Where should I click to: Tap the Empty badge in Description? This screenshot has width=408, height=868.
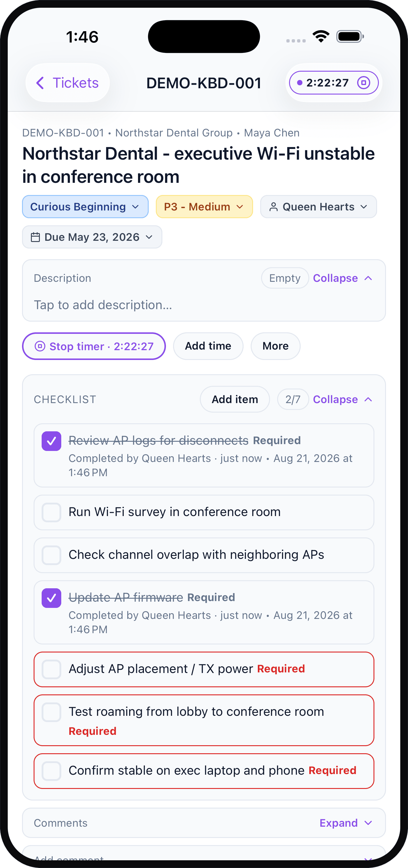(285, 278)
